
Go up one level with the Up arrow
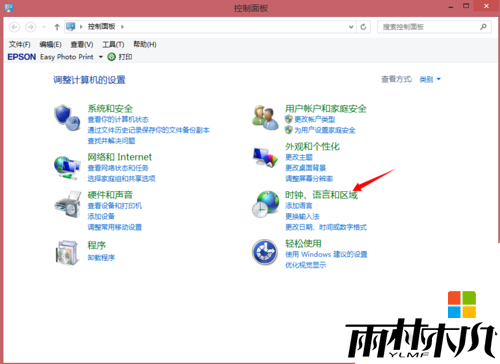pos(57,27)
